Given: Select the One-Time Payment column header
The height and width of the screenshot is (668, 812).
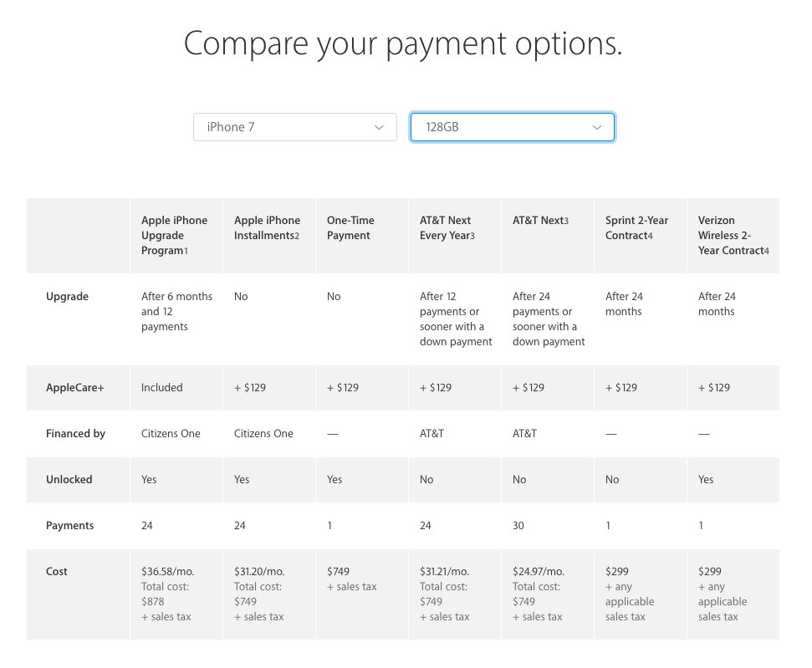Looking at the screenshot, I should [x=350, y=228].
